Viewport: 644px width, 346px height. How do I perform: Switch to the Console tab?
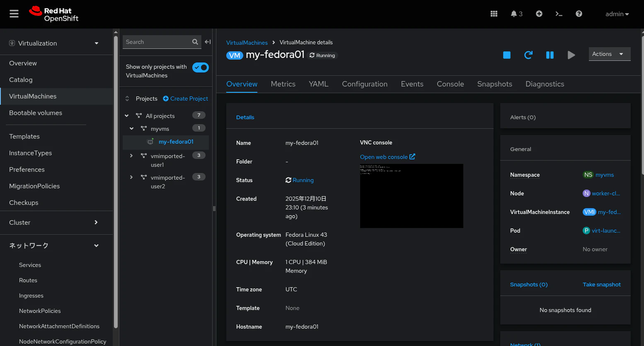[x=450, y=84]
